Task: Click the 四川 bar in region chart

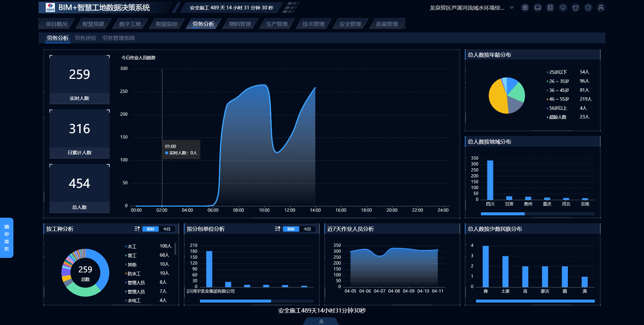Action: pyautogui.click(x=490, y=180)
